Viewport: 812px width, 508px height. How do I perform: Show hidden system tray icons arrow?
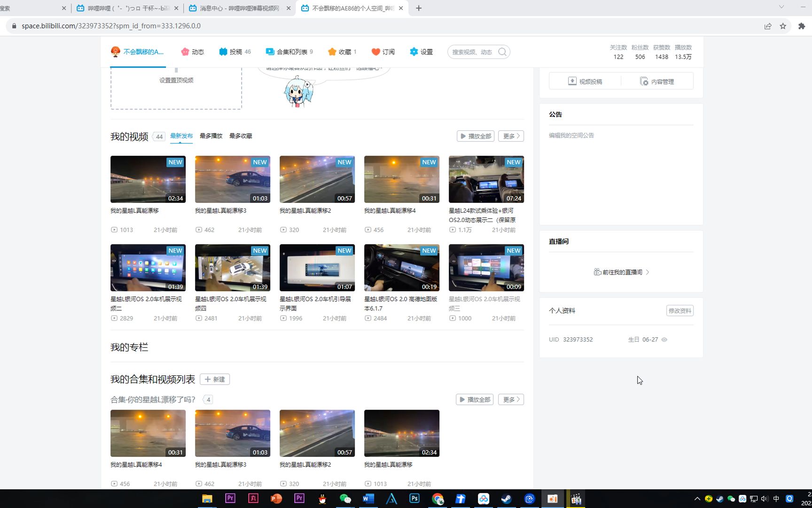click(x=697, y=499)
